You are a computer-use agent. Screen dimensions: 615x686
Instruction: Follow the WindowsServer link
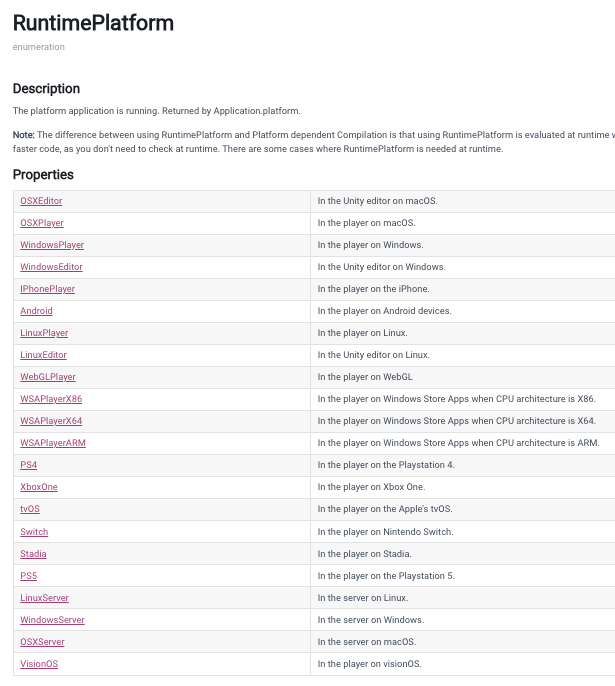coord(52,620)
